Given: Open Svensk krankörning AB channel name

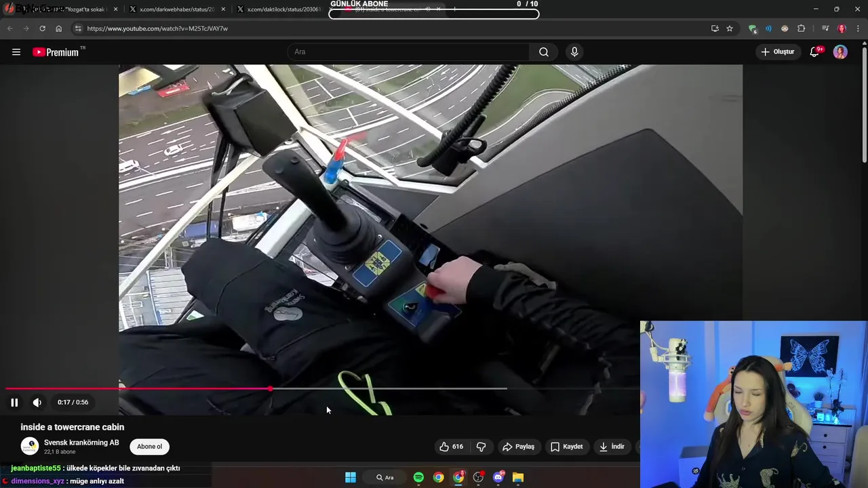Looking at the screenshot, I should tap(81, 443).
